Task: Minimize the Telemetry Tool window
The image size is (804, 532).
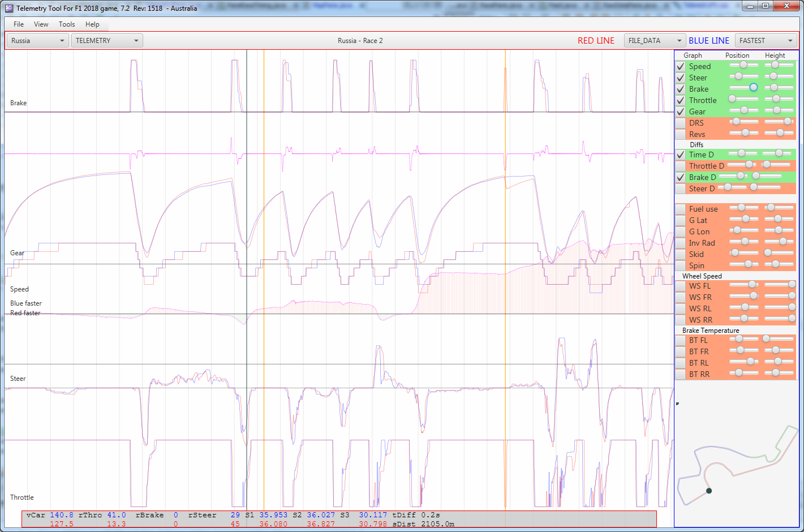Action: [750, 6]
